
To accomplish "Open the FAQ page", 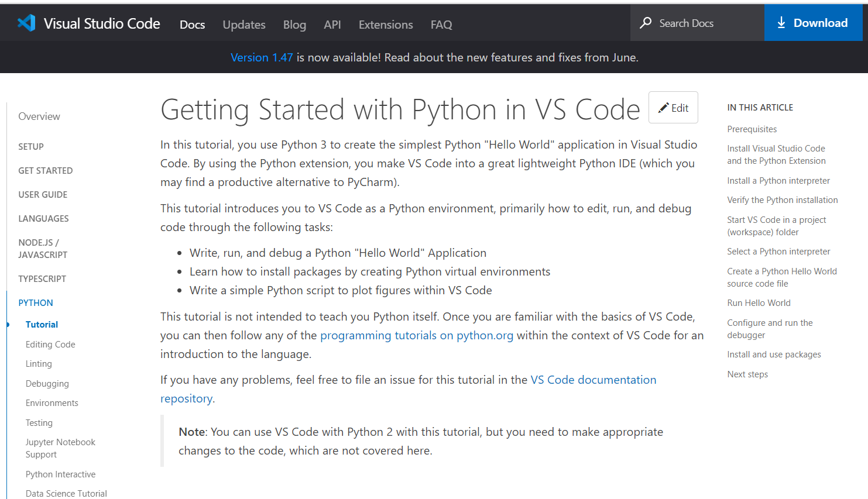I will pyautogui.click(x=441, y=25).
